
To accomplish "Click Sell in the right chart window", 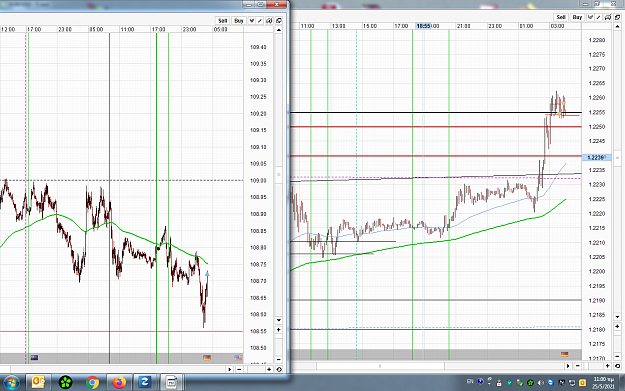I will (561, 17).
